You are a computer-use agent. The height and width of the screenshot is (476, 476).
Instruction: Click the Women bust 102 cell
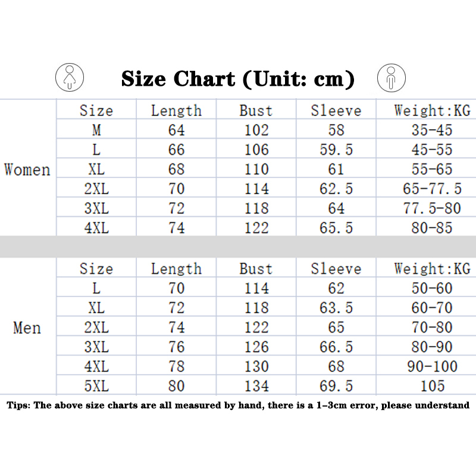pyautogui.click(x=256, y=130)
